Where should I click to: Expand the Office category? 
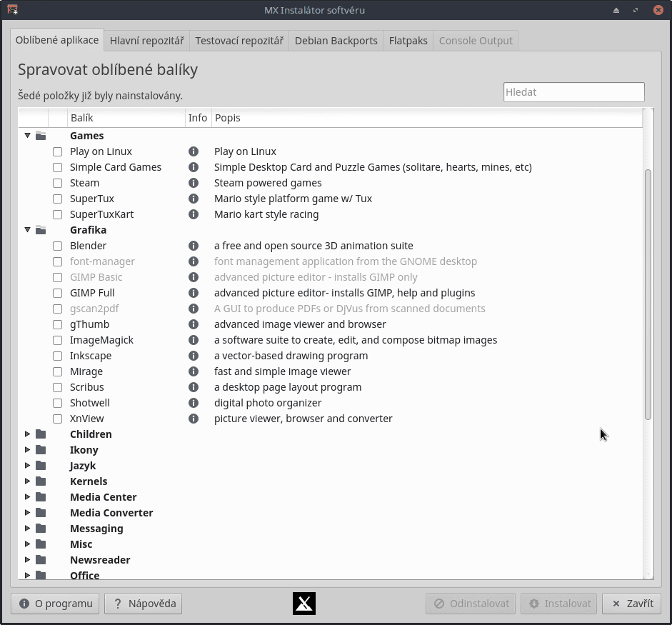27,575
